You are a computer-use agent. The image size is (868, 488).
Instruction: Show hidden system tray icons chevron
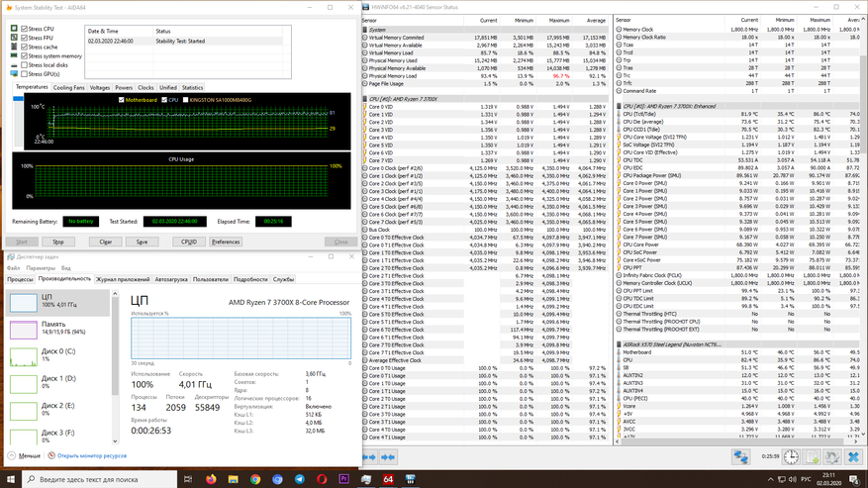[770, 479]
